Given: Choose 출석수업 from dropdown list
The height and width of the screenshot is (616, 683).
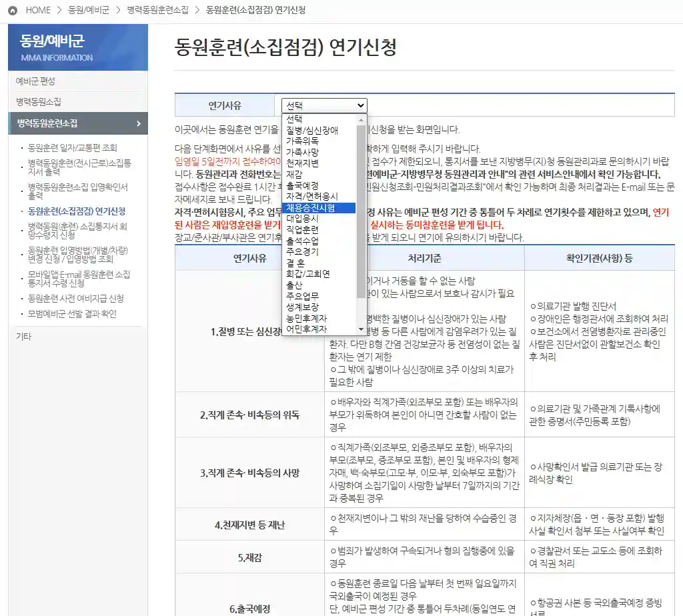Looking at the screenshot, I should coord(319,241).
